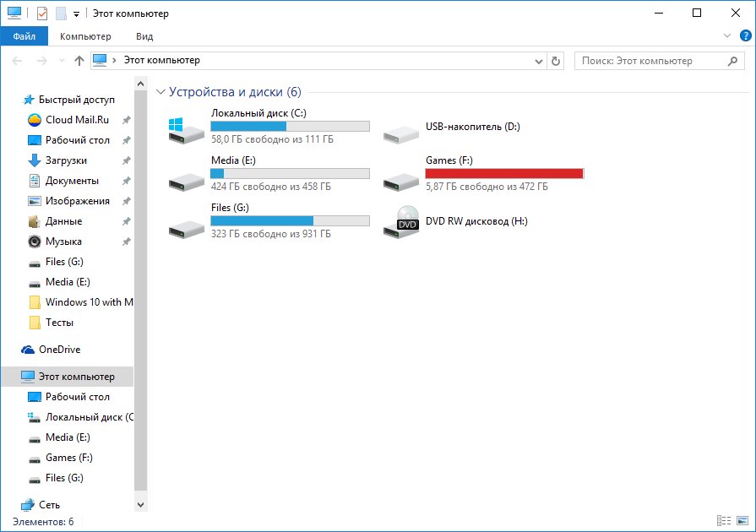Viewport: 756px width, 532px height.
Task: Switch to details view mode
Action: coord(724,521)
